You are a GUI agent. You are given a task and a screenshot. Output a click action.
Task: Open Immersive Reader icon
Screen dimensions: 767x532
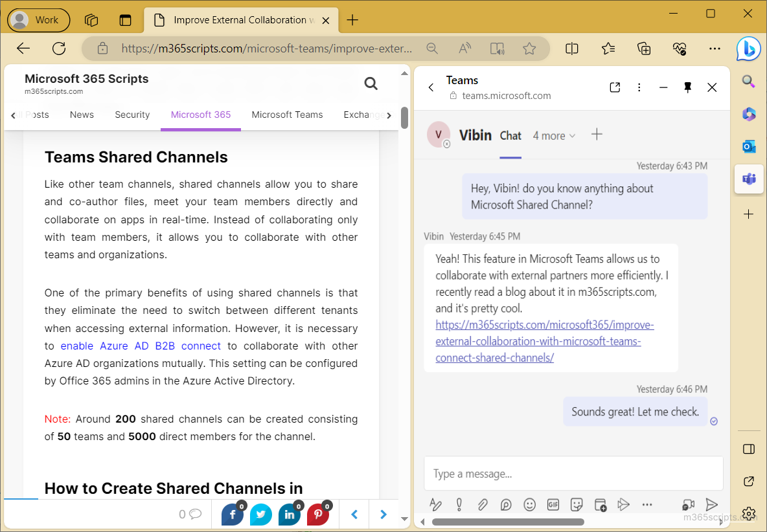click(497, 49)
